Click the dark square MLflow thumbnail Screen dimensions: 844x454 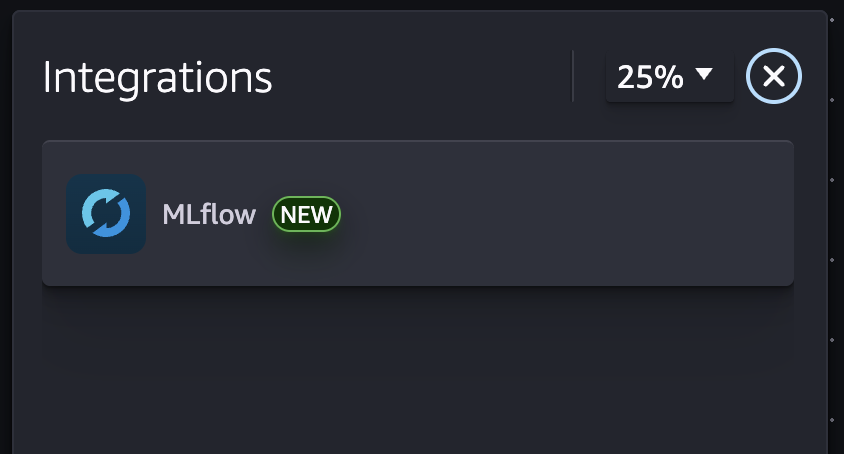point(106,214)
